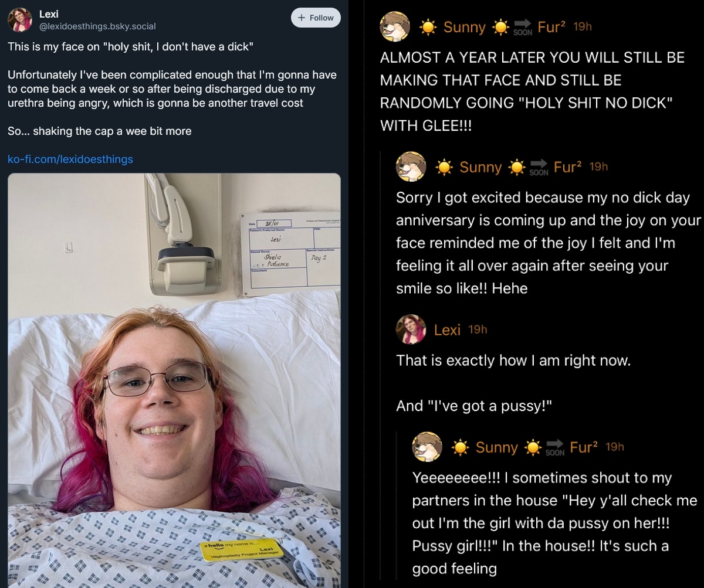Click the Sunny username on the "Yeeeeeeee" reply
The height and width of the screenshot is (588, 704).
(x=497, y=447)
